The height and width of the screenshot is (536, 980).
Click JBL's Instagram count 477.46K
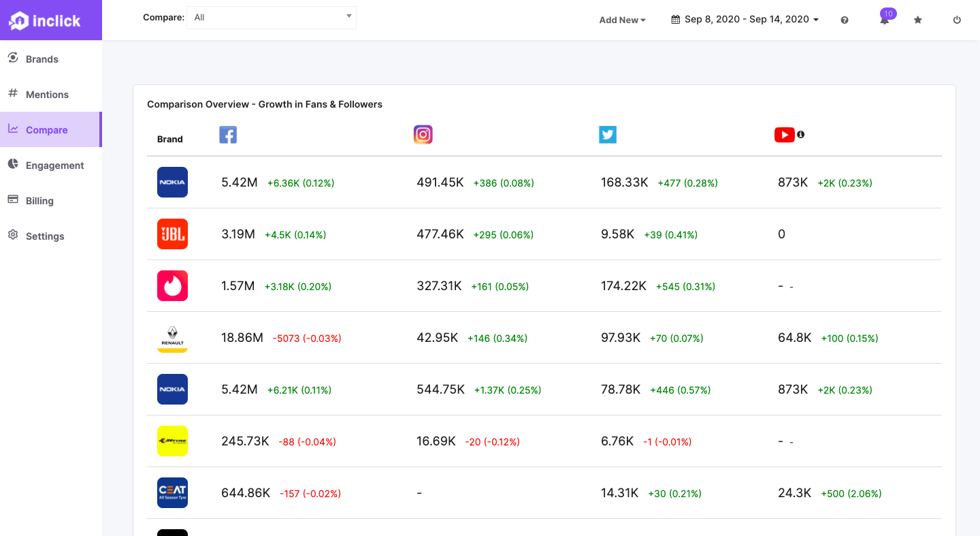[440, 234]
